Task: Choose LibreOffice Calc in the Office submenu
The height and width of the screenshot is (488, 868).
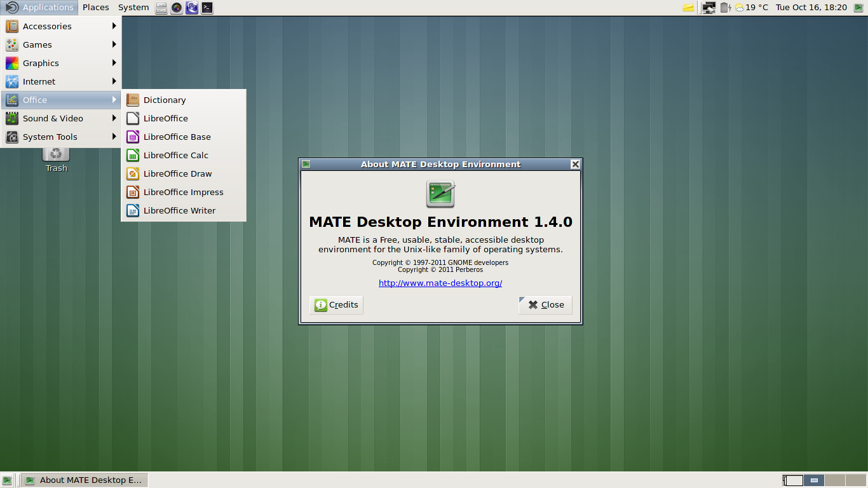Action: pos(175,155)
